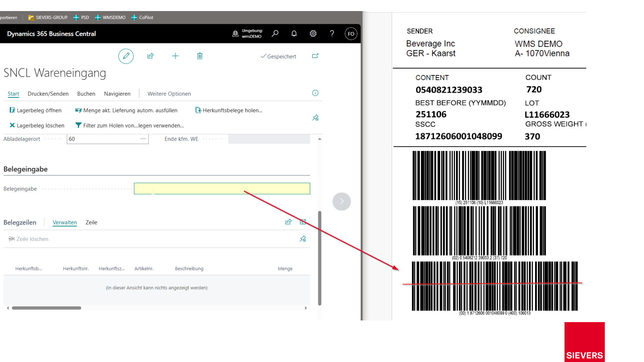The width and height of the screenshot is (644, 362).
Task: Pin the Belegzeilen action bar
Action: [303, 239]
